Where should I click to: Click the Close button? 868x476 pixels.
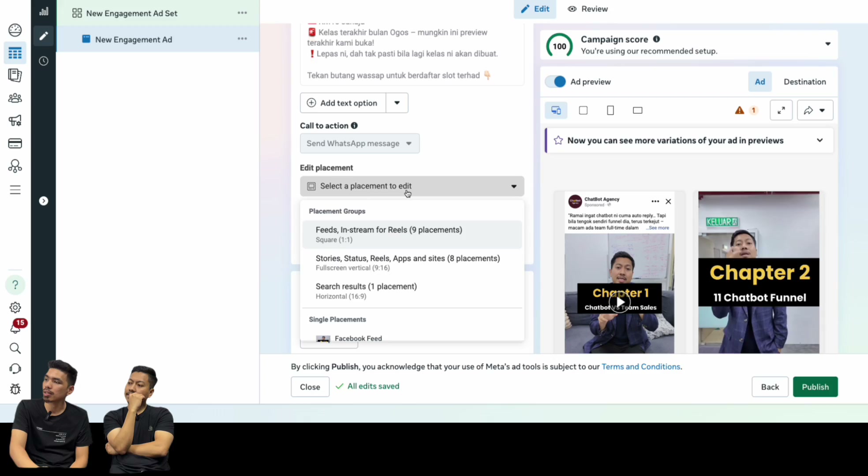[310, 387]
